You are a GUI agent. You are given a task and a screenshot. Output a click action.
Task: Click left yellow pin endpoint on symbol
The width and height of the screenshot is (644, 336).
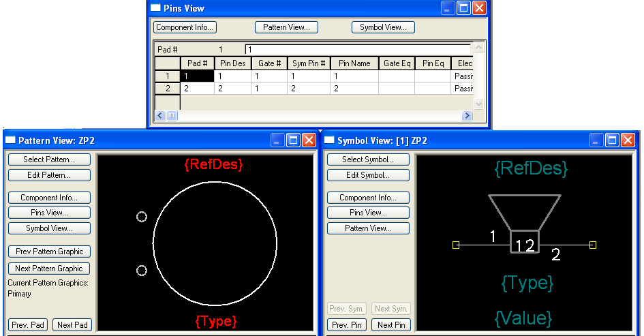pos(456,245)
